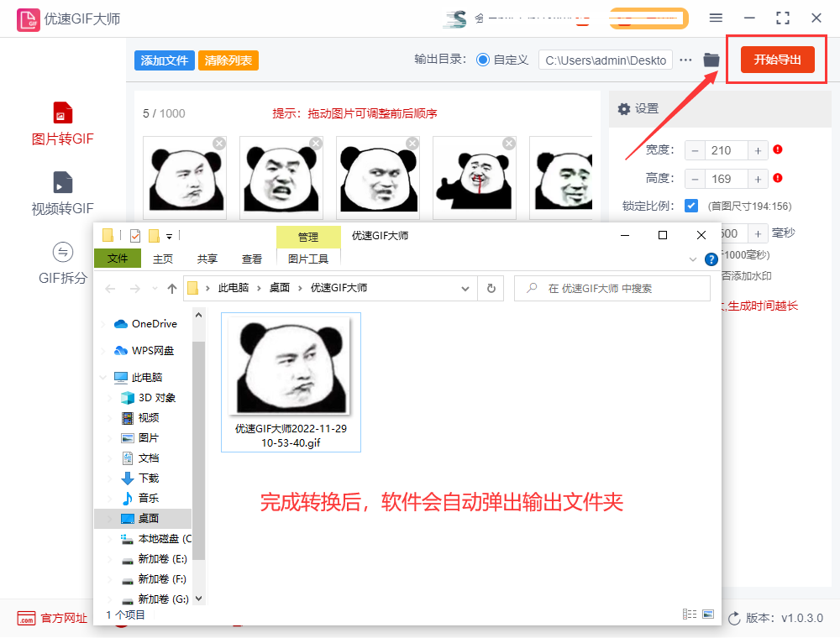Increase the 高度 value

click(758, 180)
